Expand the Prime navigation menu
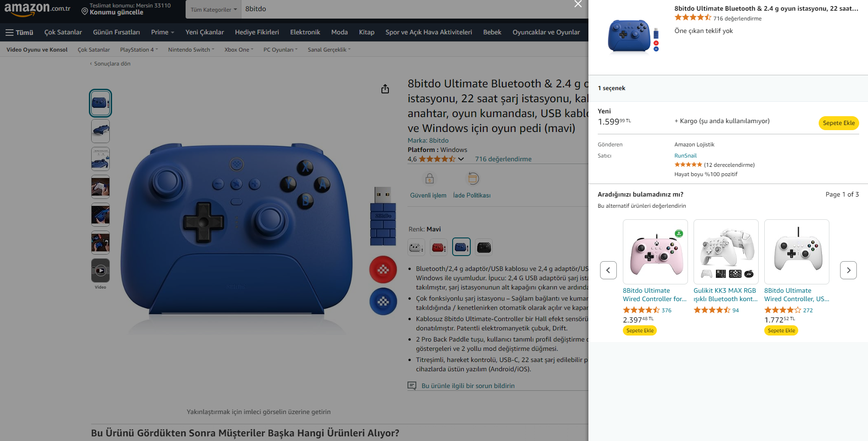 click(162, 32)
